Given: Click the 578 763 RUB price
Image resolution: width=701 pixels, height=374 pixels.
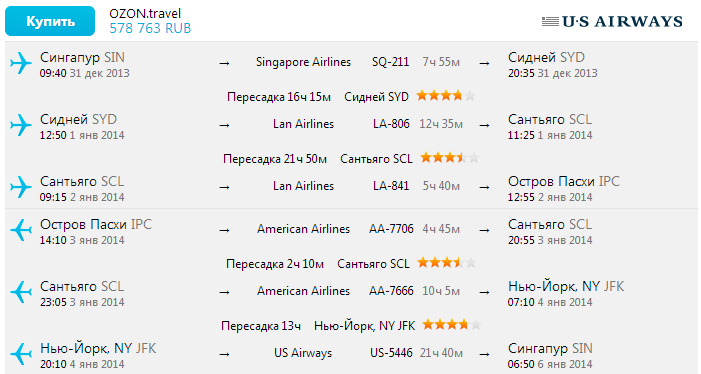Looking at the screenshot, I should click(150, 28).
